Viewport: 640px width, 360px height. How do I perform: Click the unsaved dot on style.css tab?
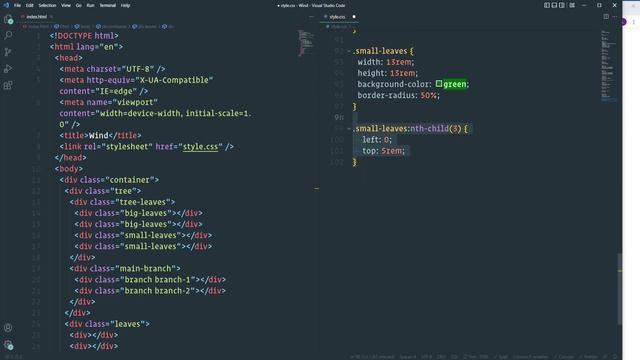[x=354, y=17]
